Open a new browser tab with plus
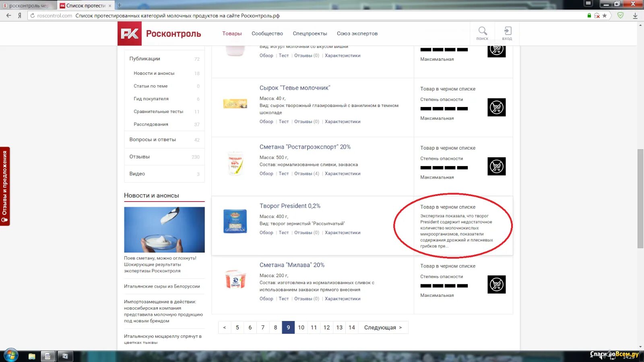Screen dimensions: 644x362 119,5
